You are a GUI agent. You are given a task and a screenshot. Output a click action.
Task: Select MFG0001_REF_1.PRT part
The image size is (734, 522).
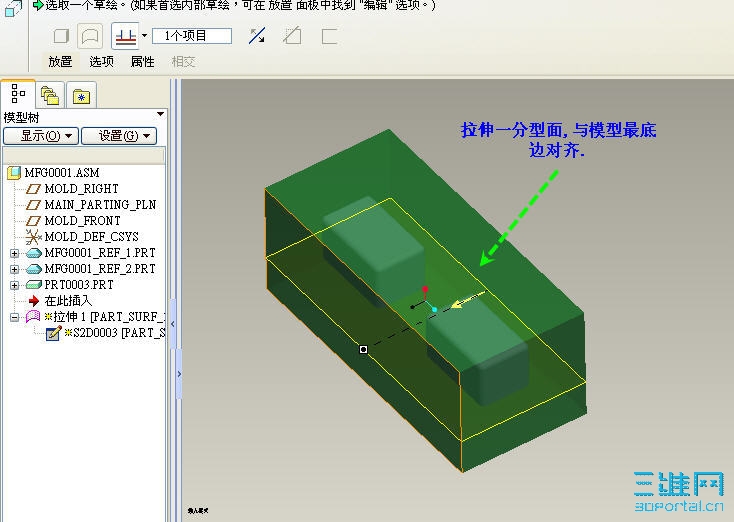100,253
